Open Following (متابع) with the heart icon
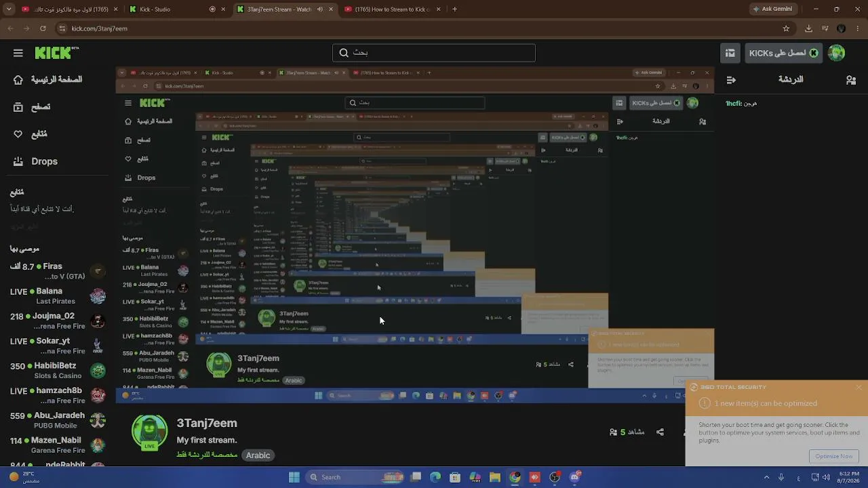 [31, 134]
